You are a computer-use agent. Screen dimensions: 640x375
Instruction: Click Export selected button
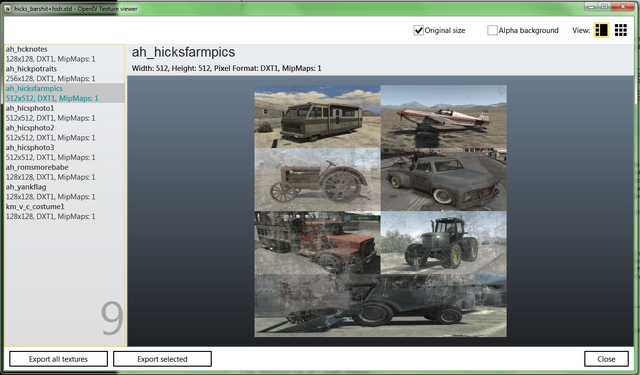point(162,359)
